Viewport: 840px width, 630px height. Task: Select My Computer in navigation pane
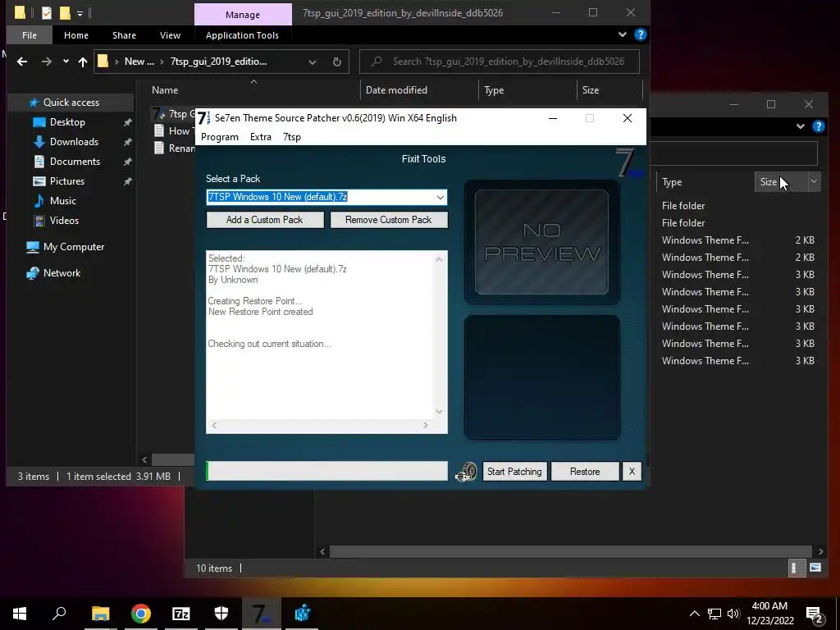(x=73, y=247)
